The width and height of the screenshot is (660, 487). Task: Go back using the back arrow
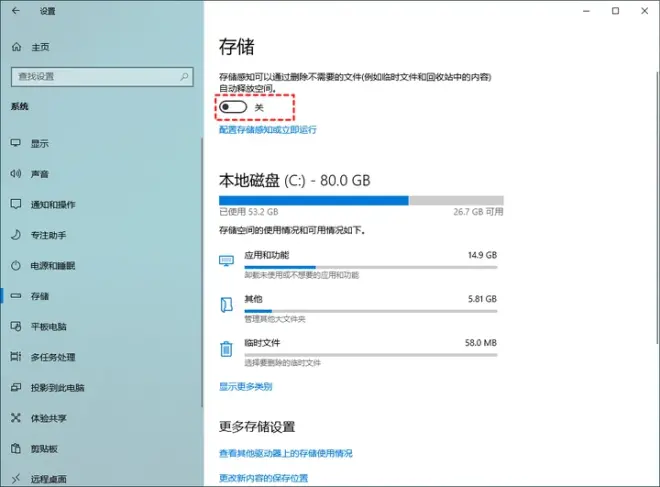16,11
